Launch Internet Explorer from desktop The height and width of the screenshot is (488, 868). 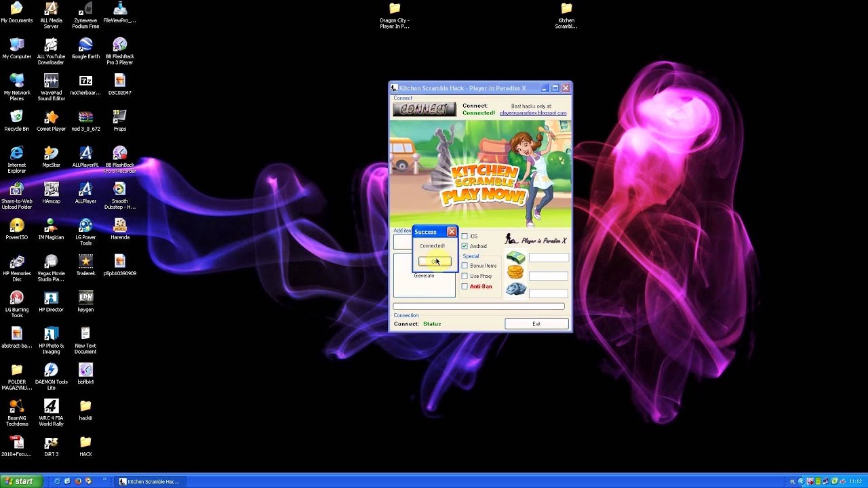tap(16, 160)
